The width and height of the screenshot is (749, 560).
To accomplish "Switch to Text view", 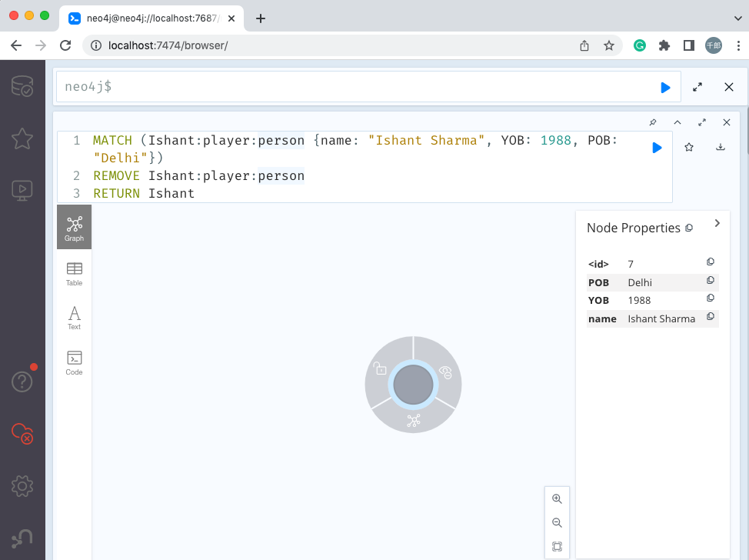I will 74,318.
